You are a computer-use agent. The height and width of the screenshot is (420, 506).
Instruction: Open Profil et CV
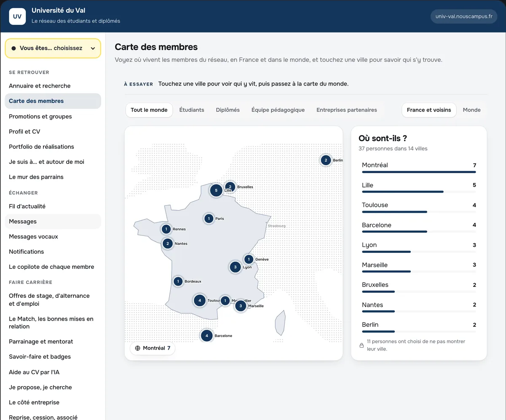coord(53,131)
